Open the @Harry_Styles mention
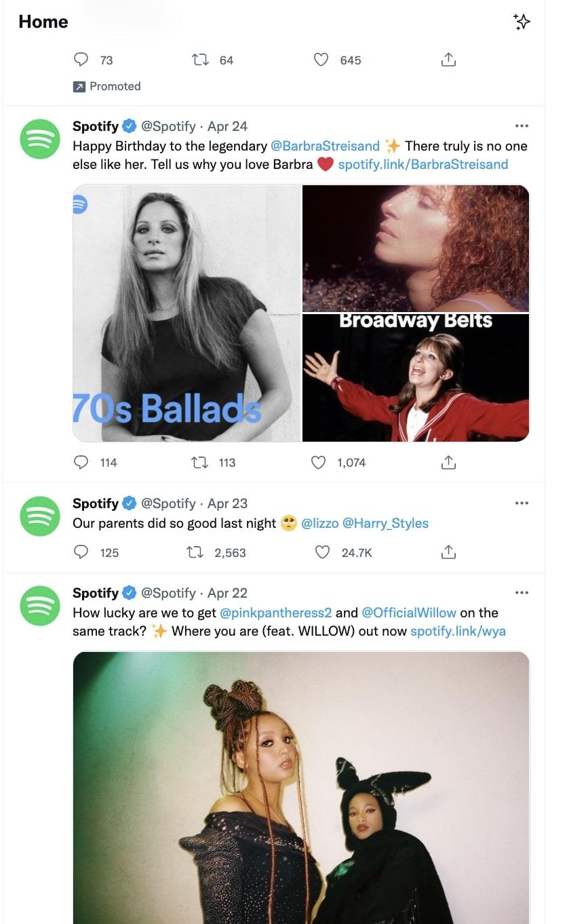The height and width of the screenshot is (924, 569). point(385,523)
